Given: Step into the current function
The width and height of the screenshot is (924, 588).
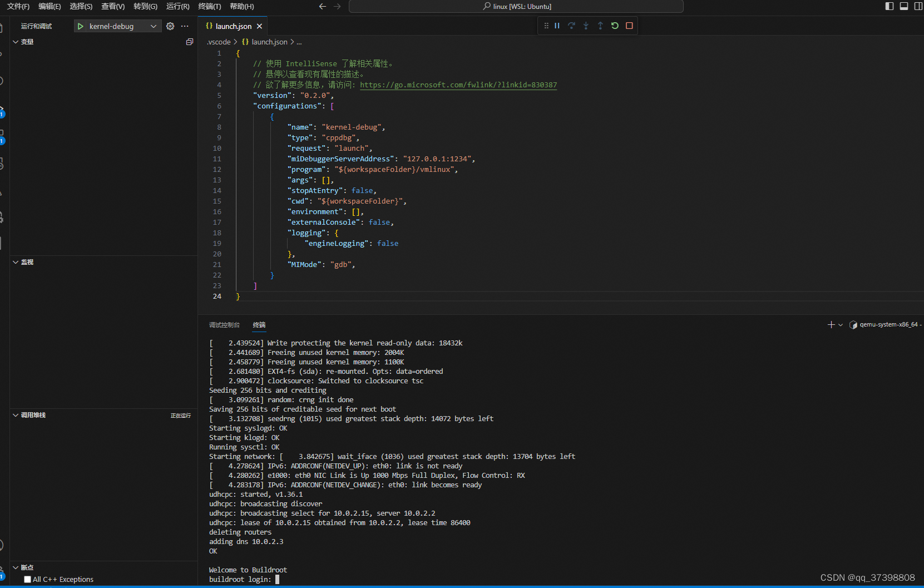Looking at the screenshot, I should click(586, 26).
